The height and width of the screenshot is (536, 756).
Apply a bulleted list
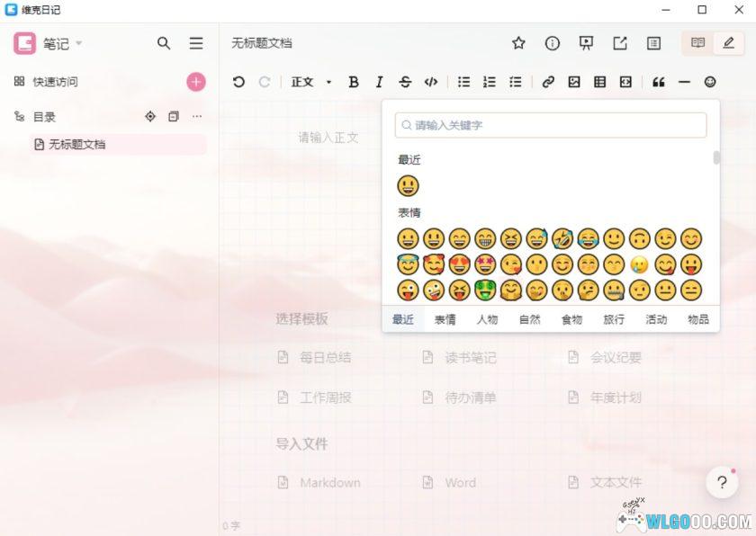[463, 82]
